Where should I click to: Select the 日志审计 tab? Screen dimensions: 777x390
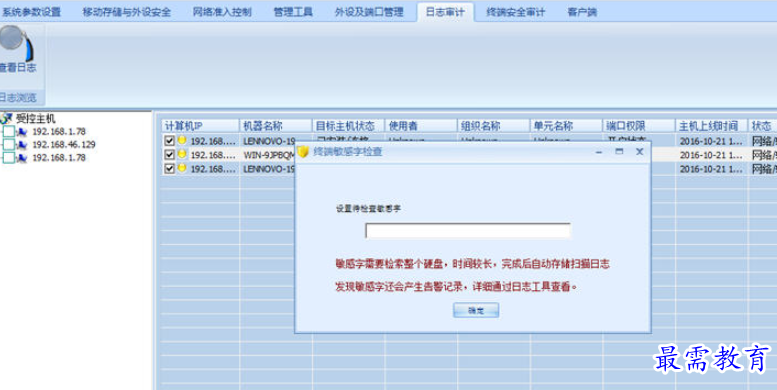[x=445, y=12]
